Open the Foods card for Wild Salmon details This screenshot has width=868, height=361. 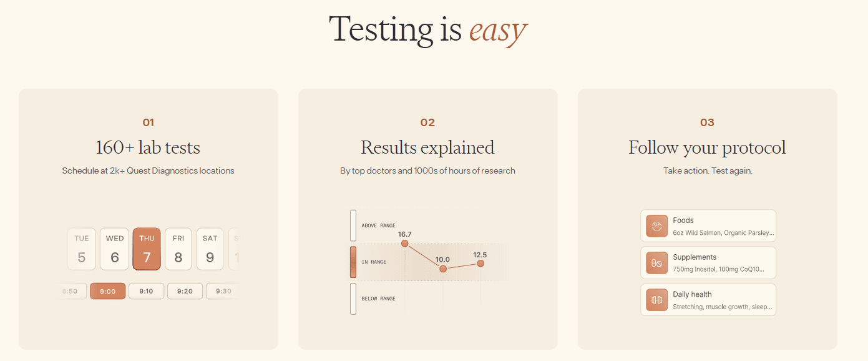tap(708, 225)
